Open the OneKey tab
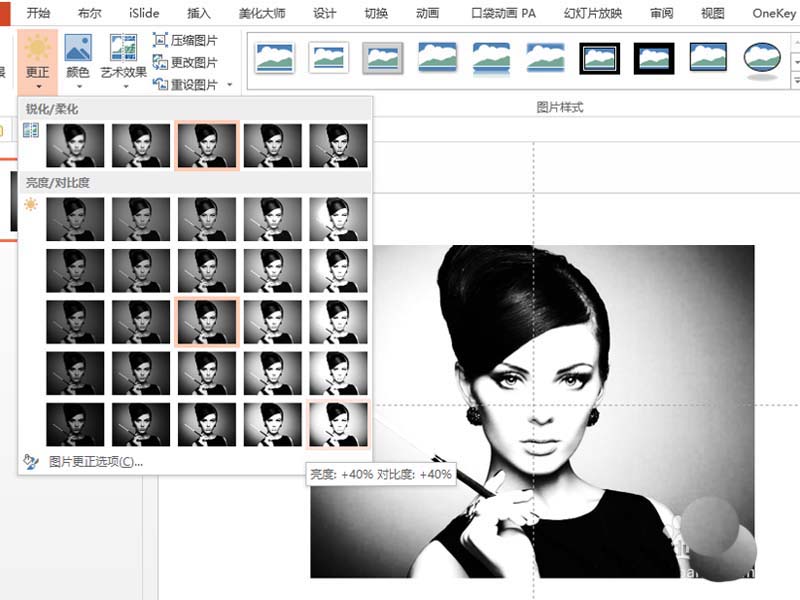 pos(774,13)
